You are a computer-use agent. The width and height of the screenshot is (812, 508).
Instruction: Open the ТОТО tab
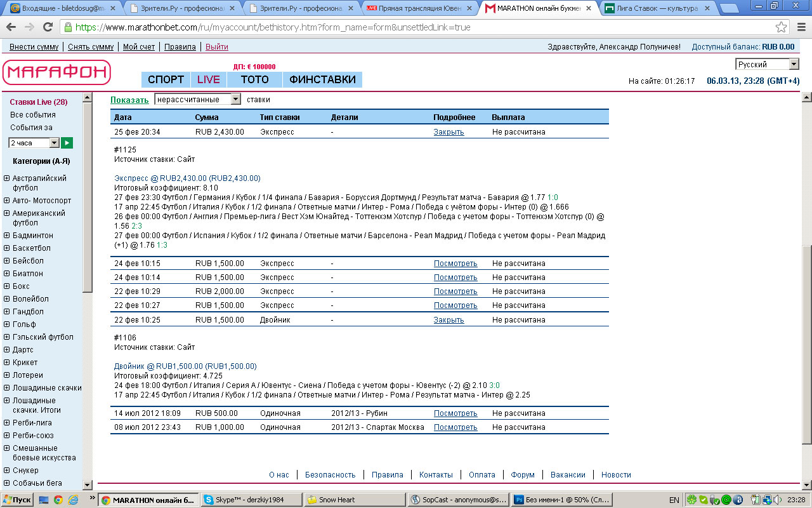(x=254, y=79)
